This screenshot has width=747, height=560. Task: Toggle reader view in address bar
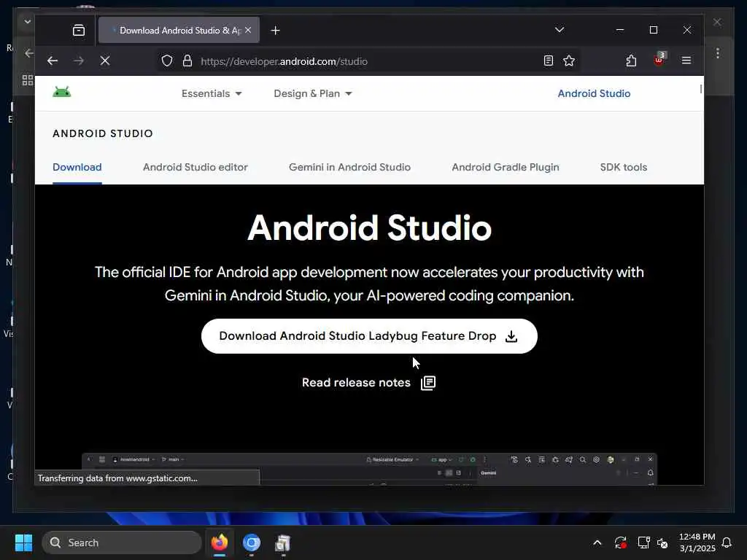click(549, 61)
